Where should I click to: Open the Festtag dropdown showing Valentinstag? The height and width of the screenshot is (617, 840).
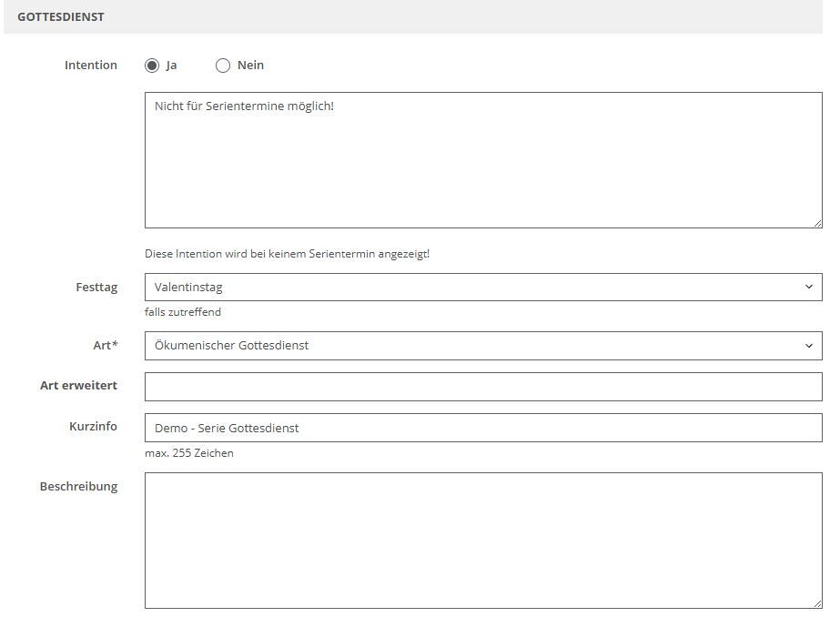coord(473,287)
